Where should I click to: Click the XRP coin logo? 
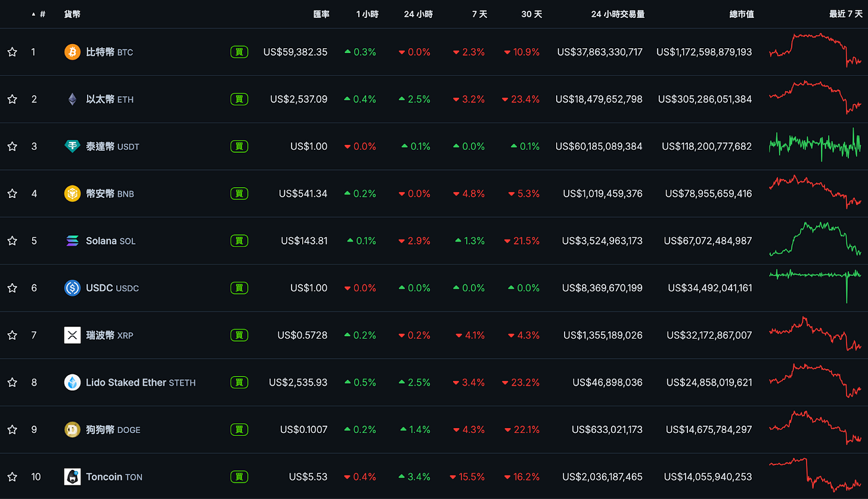(x=72, y=335)
